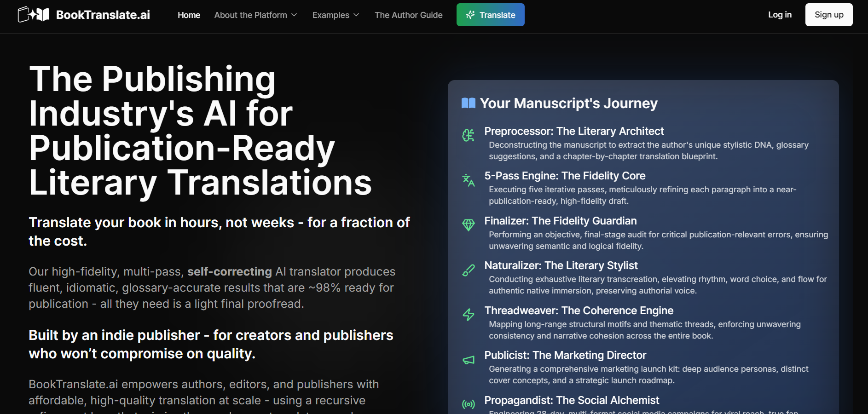The width and height of the screenshot is (868, 414).
Task: Click paragraph starting 'BookTranslate.ai empowers authors'
Action: 204,397
